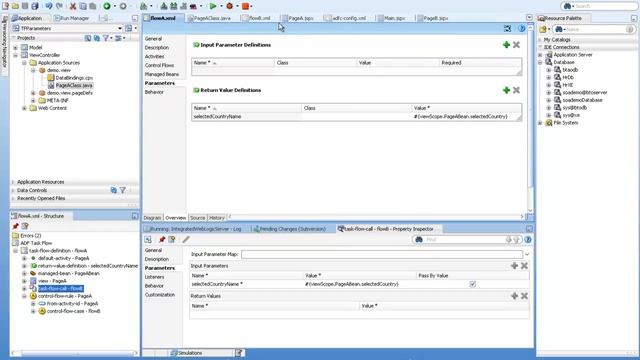This screenshot has width=640, height=360.
Task: Open the Input Parameter Map dropdown arrow
Action: (x=527, y=254)
